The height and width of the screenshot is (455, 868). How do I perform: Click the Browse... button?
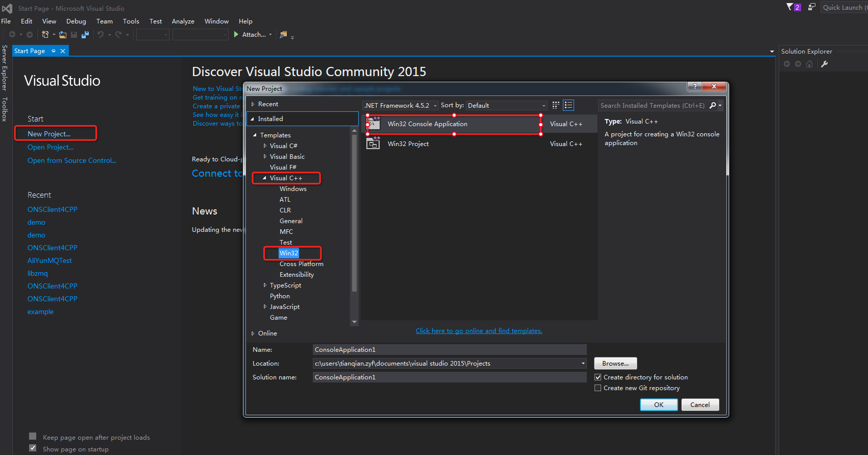(x=615, y=364)
